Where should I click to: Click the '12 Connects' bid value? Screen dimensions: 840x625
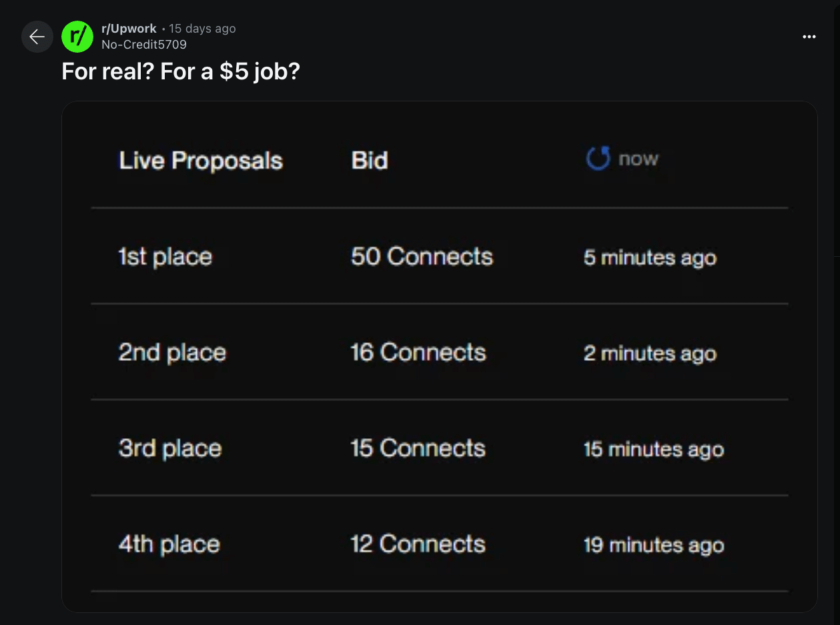click(x=418, y=544)
